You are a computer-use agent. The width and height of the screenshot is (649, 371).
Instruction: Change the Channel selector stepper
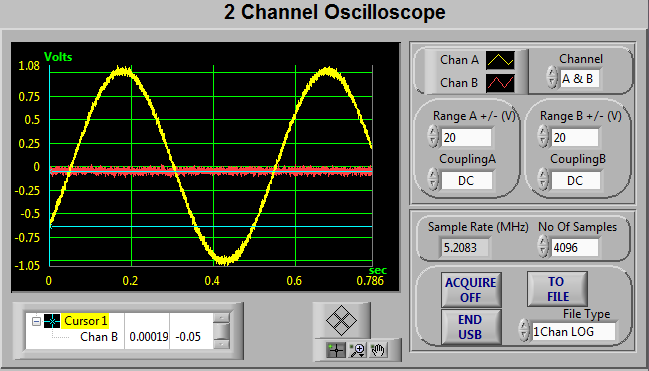tap(552, 77)
